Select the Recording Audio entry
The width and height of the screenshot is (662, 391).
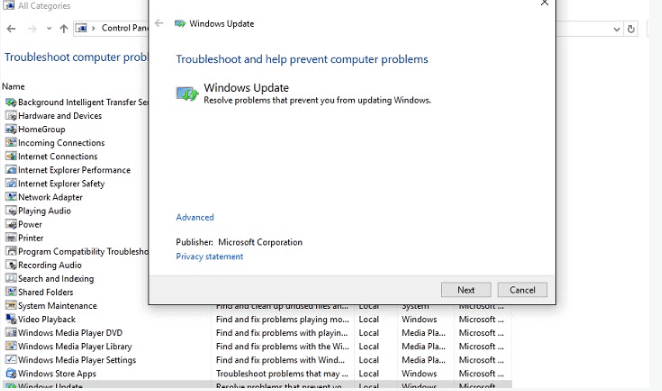[50, 265]
